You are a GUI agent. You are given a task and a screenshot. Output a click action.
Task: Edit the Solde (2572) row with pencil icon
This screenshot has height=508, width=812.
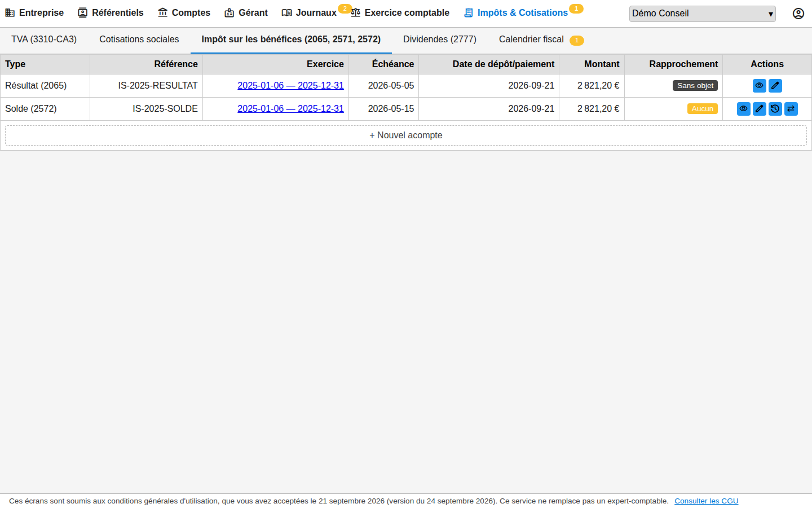[760, 109]
